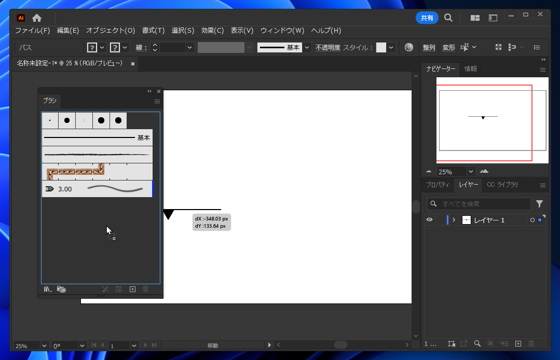Click the Recolor Artwork globe icon

click(x=409, y=47)
